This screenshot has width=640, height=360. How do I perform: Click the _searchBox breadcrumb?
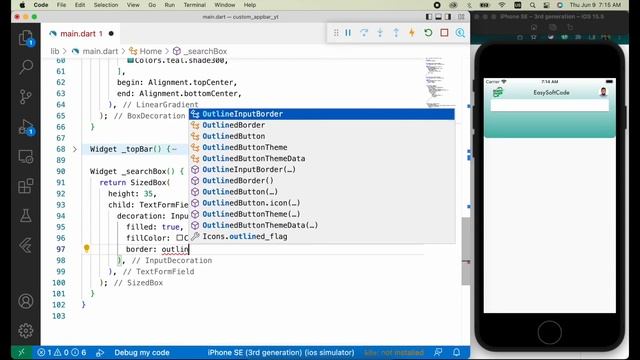[204, 51]
